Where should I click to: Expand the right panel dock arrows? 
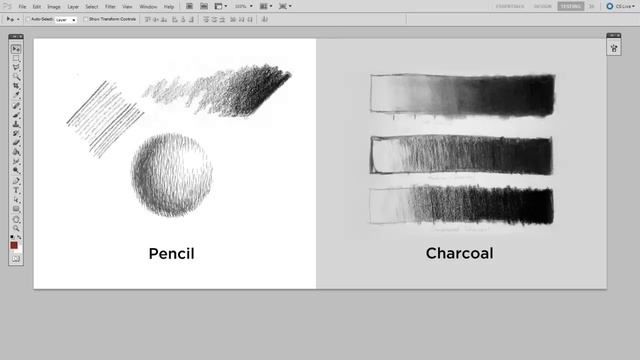pos(613,36)
